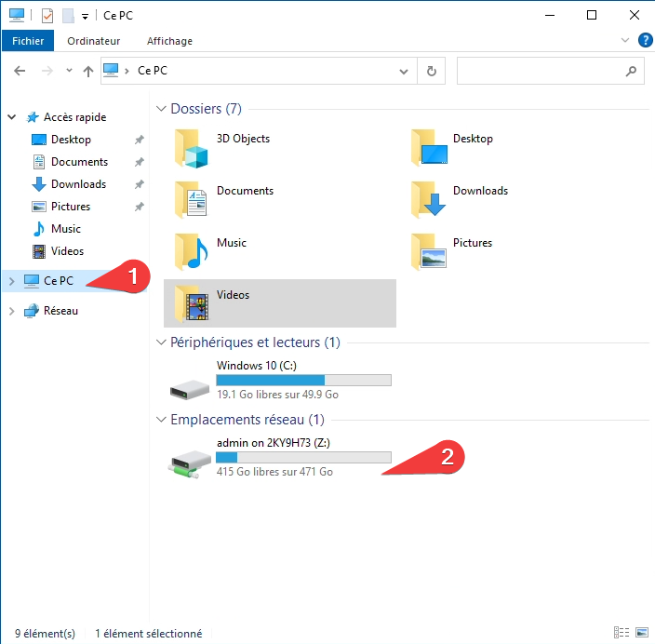Expand the Réseau tree node
Viewport: 655px width, 644px height.
click(x=11, y=311)
